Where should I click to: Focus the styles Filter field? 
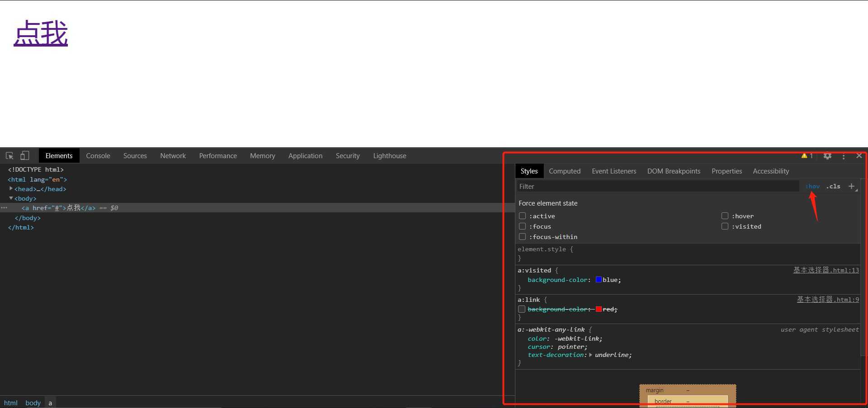tap(658, 186)
